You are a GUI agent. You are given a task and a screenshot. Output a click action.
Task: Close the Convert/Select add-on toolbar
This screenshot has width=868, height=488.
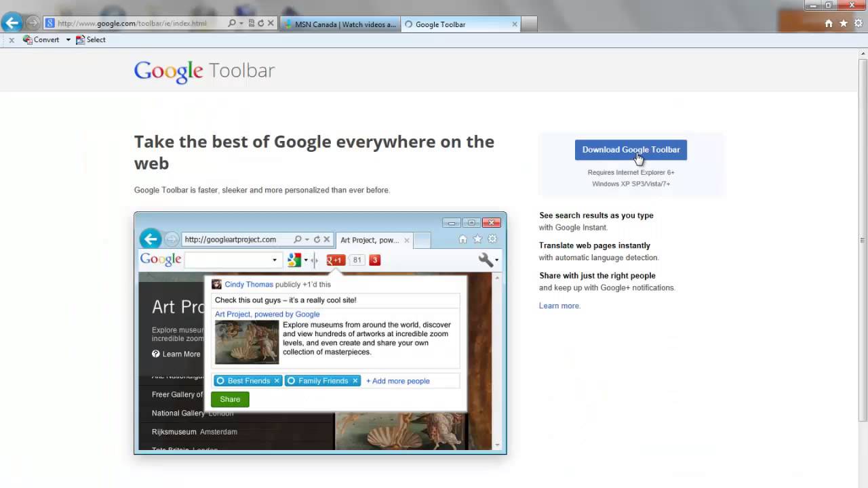click(x=12, y=40)
